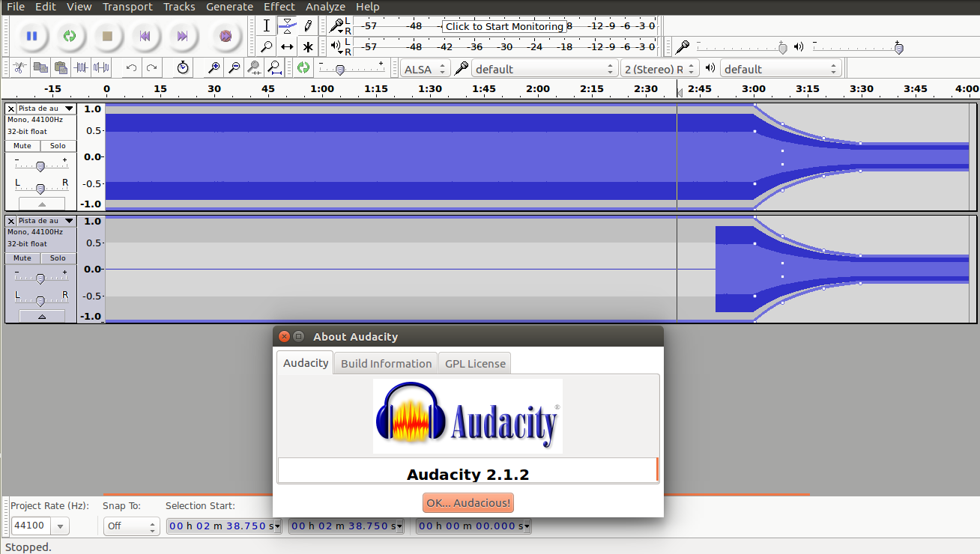The height and width of the screenshot is (554, 980).
Task: Select the Draw tool pencil icon
Action: point(308,25)
